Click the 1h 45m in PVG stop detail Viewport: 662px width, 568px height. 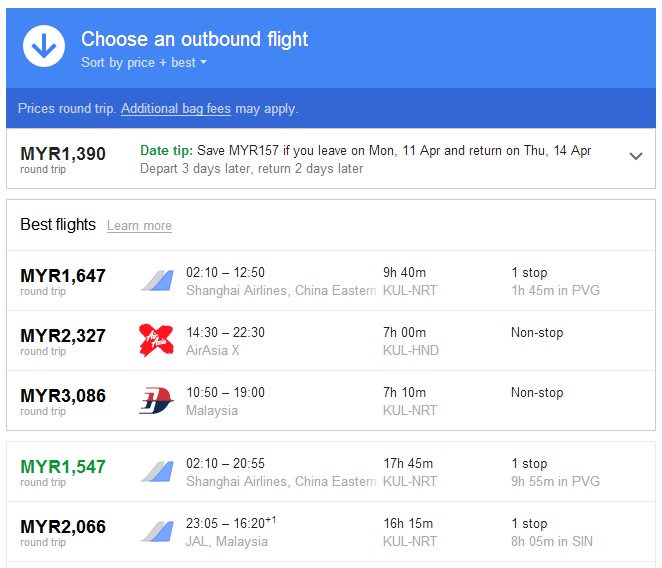pos(555,291)
